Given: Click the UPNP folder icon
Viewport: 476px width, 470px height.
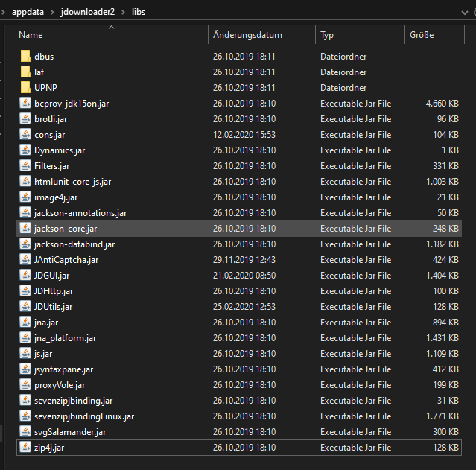Looking at the screenshot, I should coord(25,87).
